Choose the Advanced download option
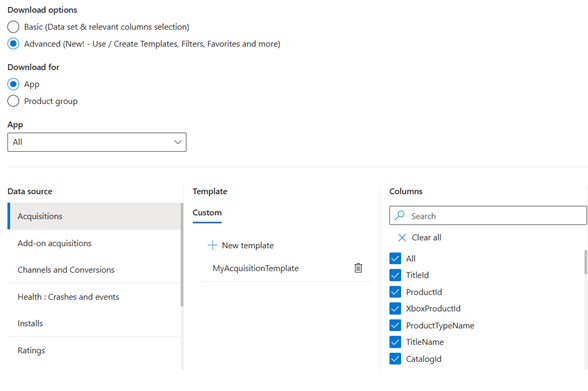 click(13, 43)
